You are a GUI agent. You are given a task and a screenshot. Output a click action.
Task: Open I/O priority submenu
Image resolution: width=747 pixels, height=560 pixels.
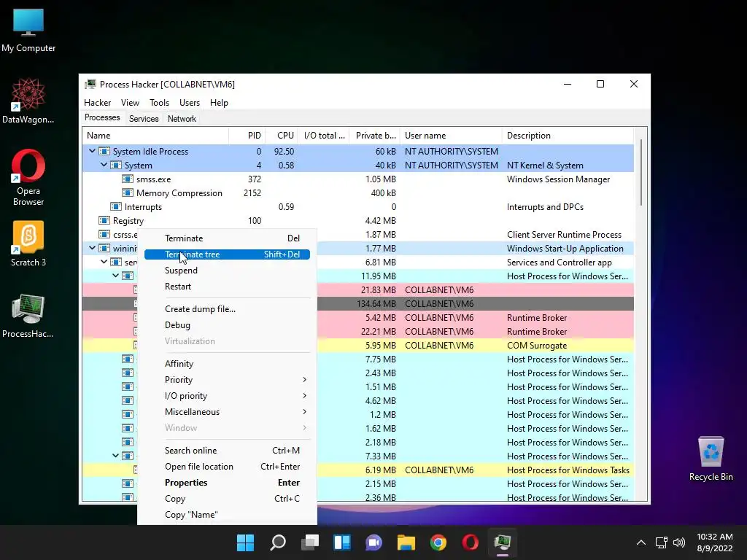(228, 396)
